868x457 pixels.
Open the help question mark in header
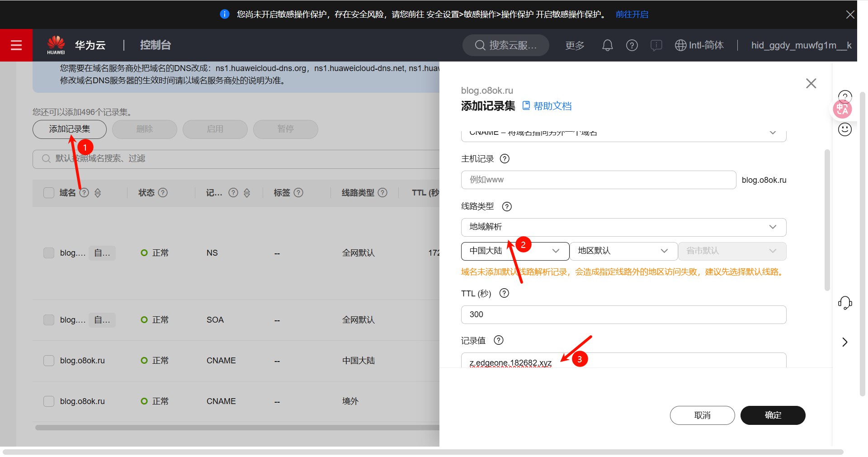632,45
